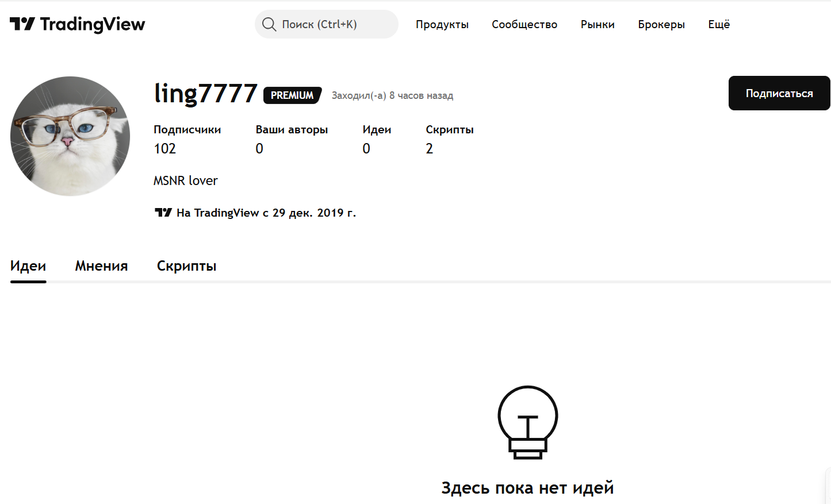The height and width of the screenshot is (504, 831).
Task: Open the Ещё menu in the navigation bar
Action: 718,24
